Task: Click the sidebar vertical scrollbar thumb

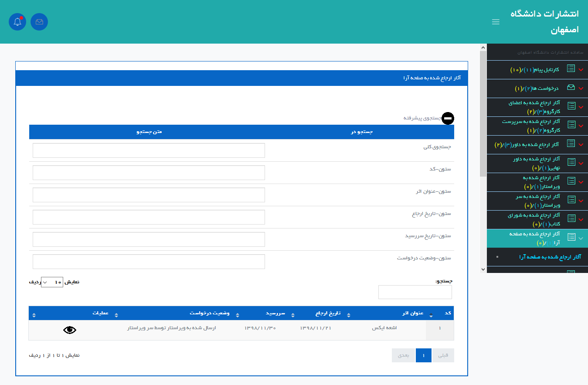Action: click(483, 113)
